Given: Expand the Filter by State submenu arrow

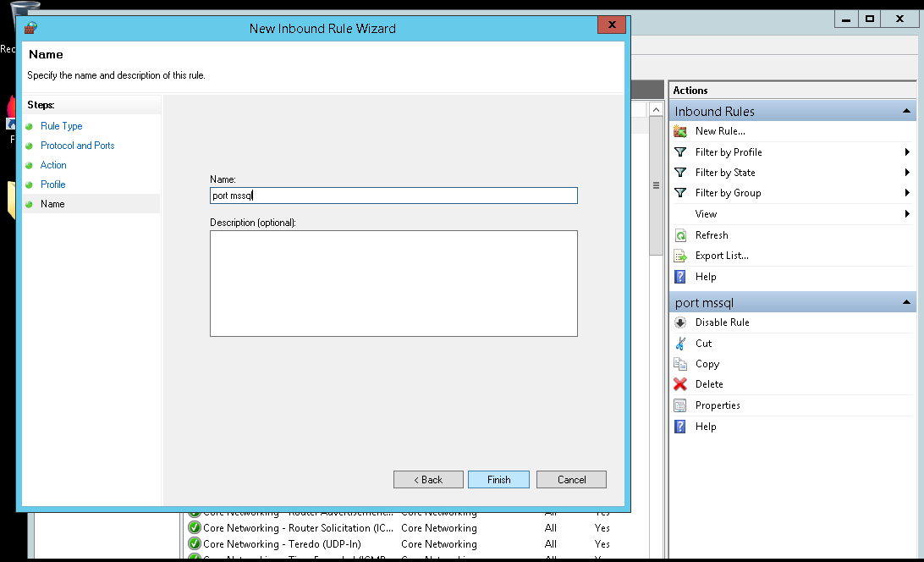Looking at the screenshot, I should [907, 173].
